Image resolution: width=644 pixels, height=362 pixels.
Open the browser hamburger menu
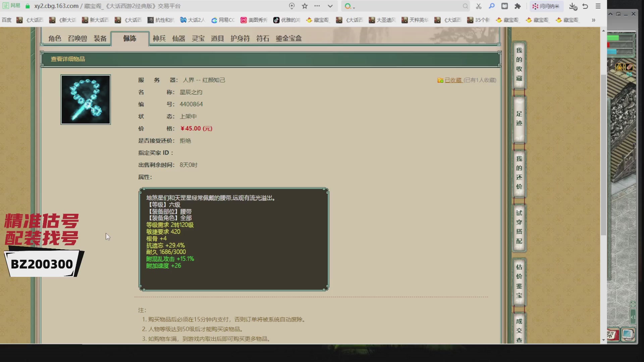598,6
